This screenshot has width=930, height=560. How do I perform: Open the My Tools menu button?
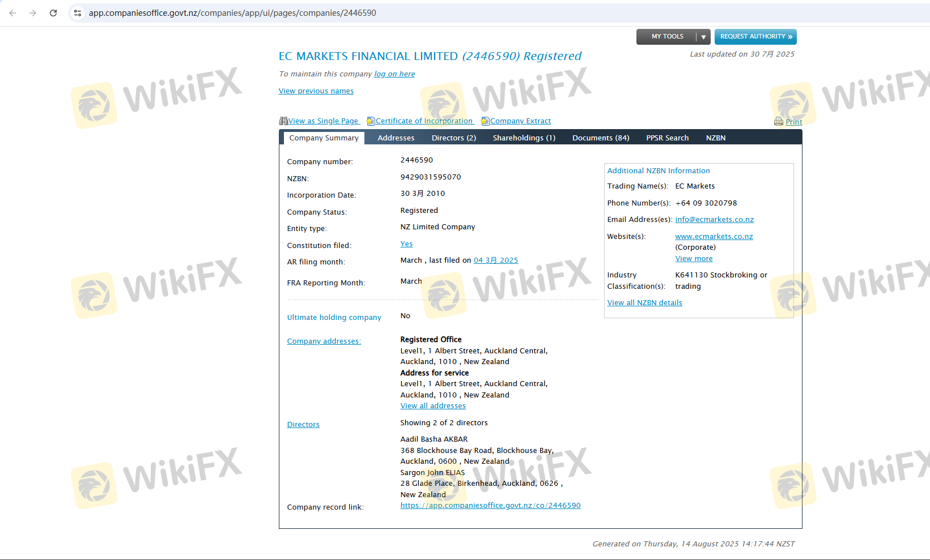(667, 37)
